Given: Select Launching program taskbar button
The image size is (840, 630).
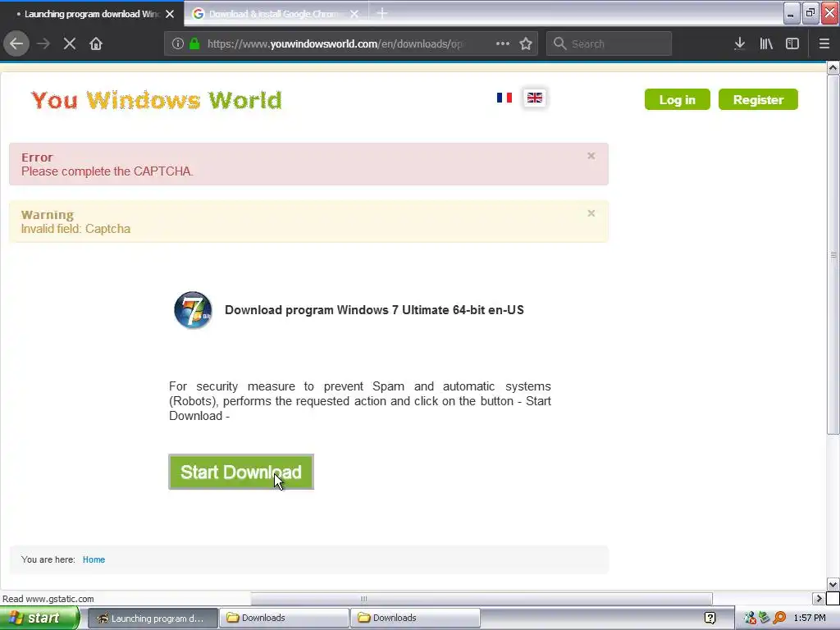Looking at the screenshot, I should [152, 619].
